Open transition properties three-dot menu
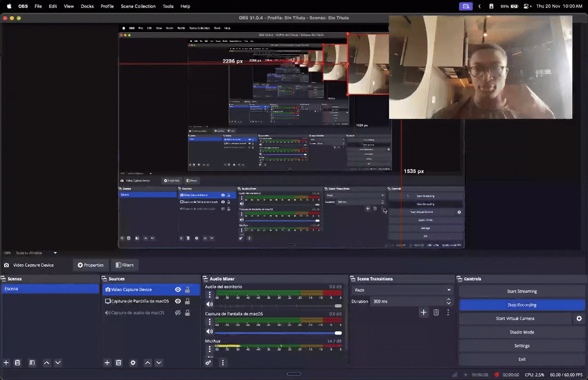This screenshot has height=380, width=588. click(x=448, y=312)
